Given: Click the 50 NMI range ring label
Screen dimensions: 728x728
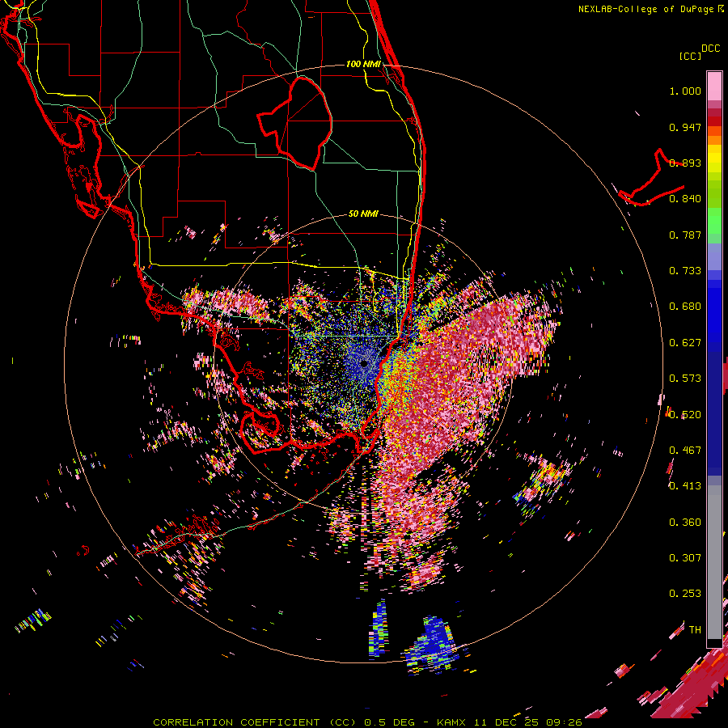Looking at the screenshot, I should pyautogui.click(x=363, y=214).
